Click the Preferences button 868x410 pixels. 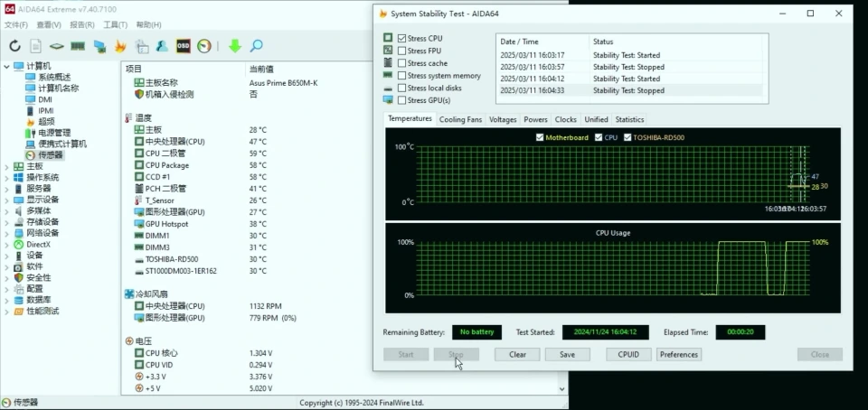click(678, 354)
